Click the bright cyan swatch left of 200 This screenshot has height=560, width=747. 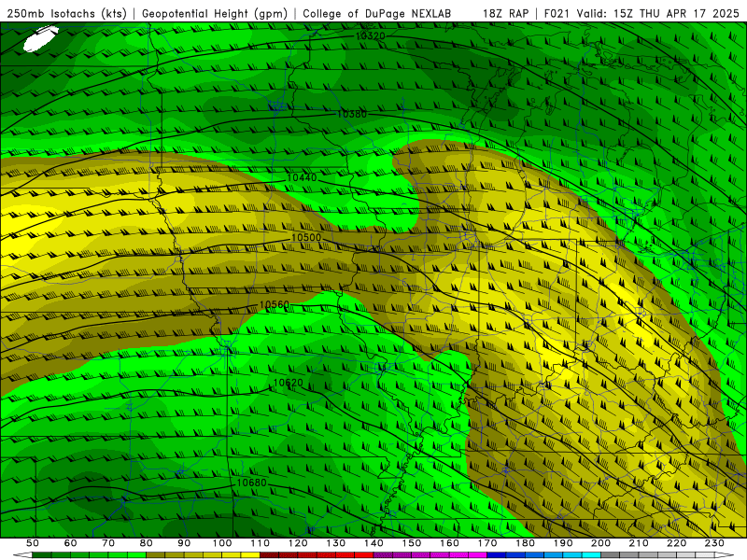(x=591, y=555)
